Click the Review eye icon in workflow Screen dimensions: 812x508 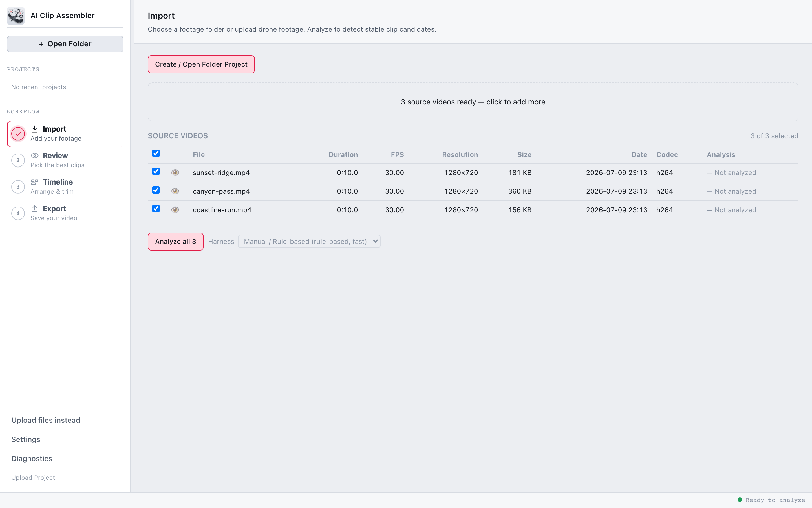(x=35, y=156)
